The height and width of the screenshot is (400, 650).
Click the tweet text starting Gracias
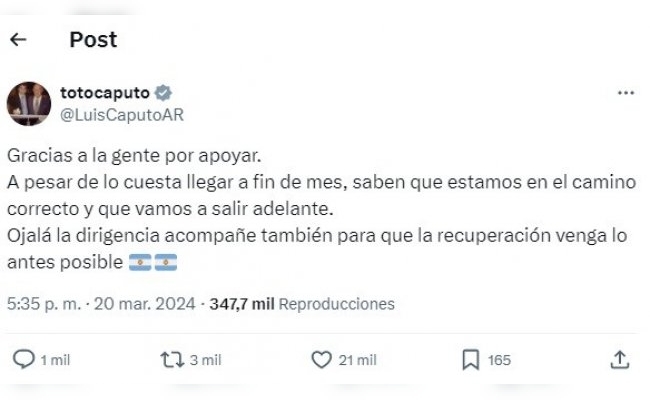(321, 209)
